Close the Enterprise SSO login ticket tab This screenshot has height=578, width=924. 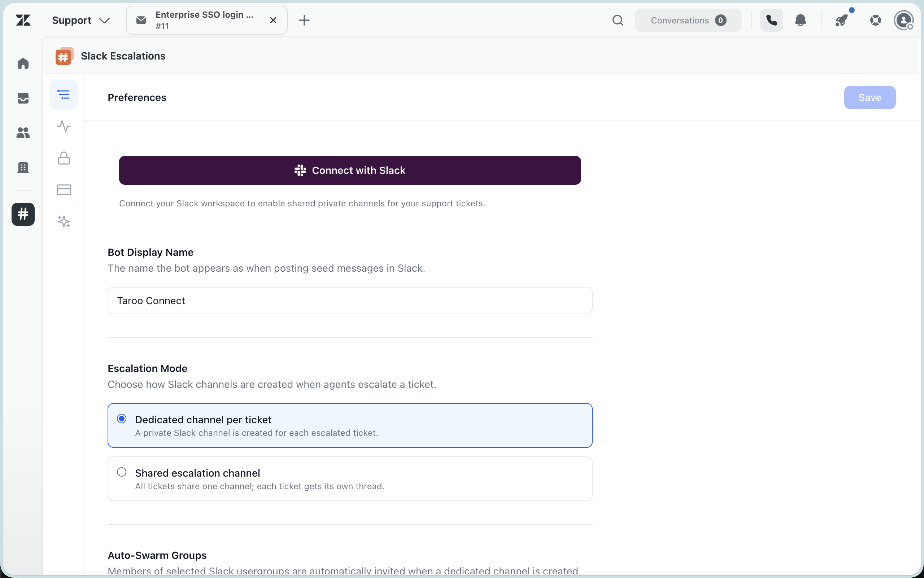click(273, 20)
